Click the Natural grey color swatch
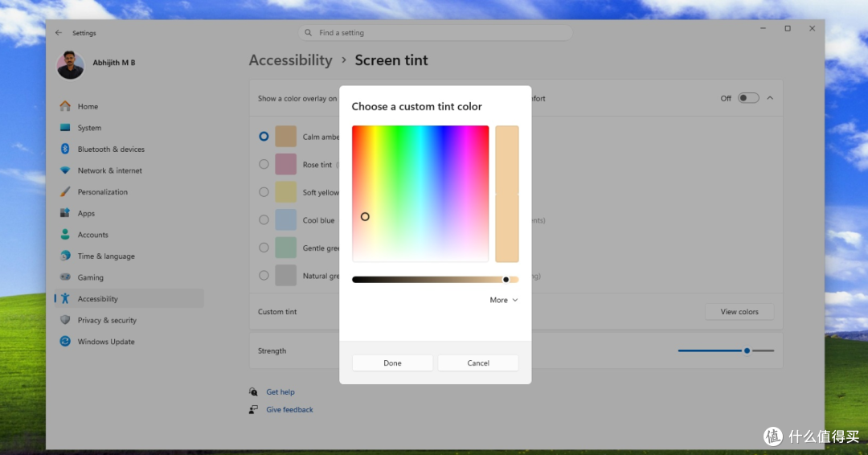Image resolution: width=868 pixels, height=455 pixels. (285, 275)
